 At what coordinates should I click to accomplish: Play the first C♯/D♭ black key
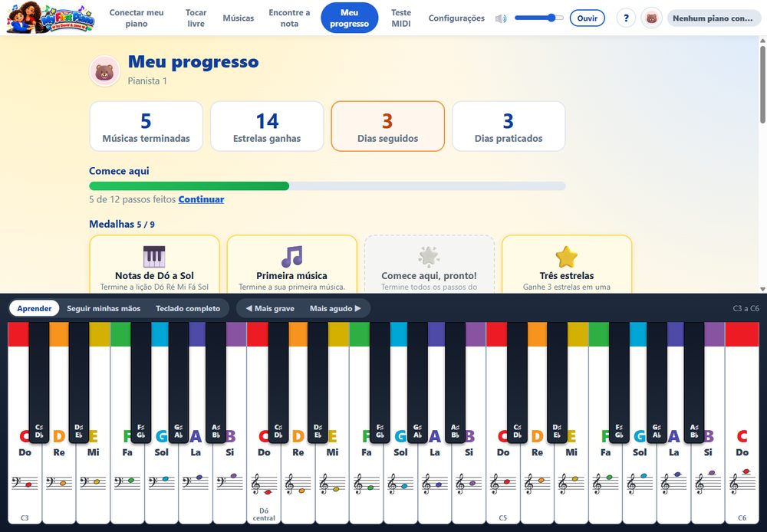click(x=39, y=382)
